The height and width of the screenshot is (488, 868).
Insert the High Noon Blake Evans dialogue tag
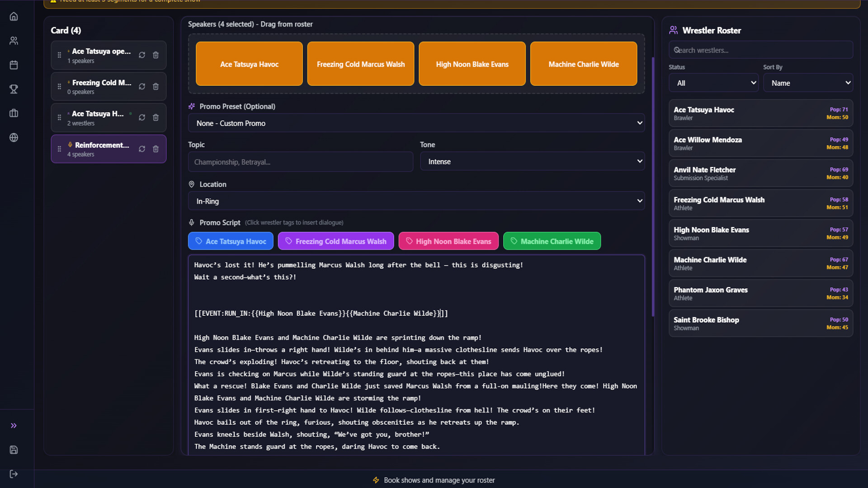[448, 241]
